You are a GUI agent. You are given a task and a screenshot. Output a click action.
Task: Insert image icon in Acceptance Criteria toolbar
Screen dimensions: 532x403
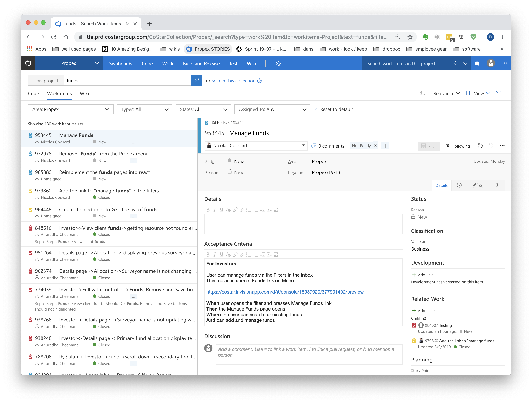coord(276,255)
